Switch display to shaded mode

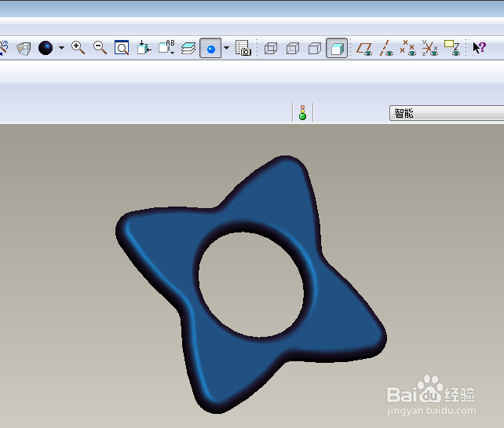(x=337, y=48)
